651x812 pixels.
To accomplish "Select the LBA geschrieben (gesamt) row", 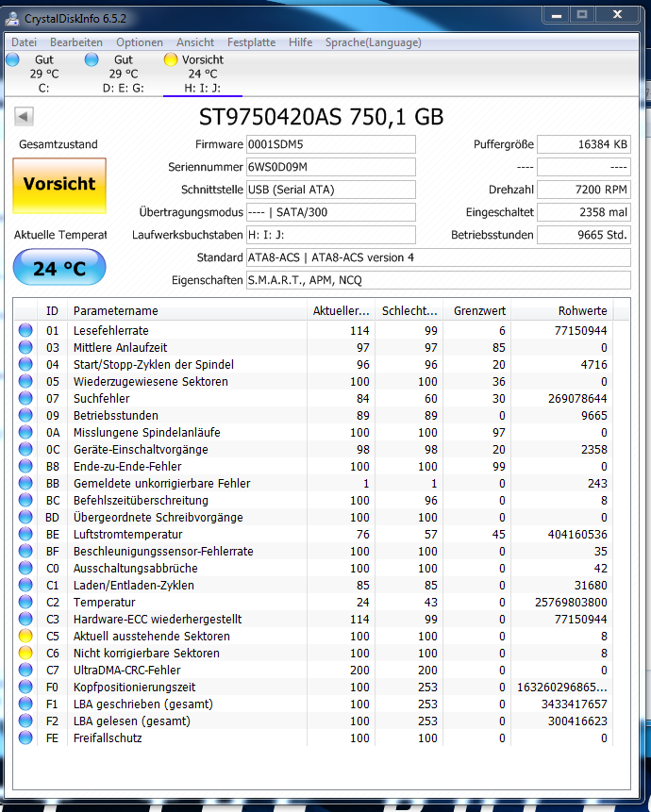I will (x=313, y=704).
